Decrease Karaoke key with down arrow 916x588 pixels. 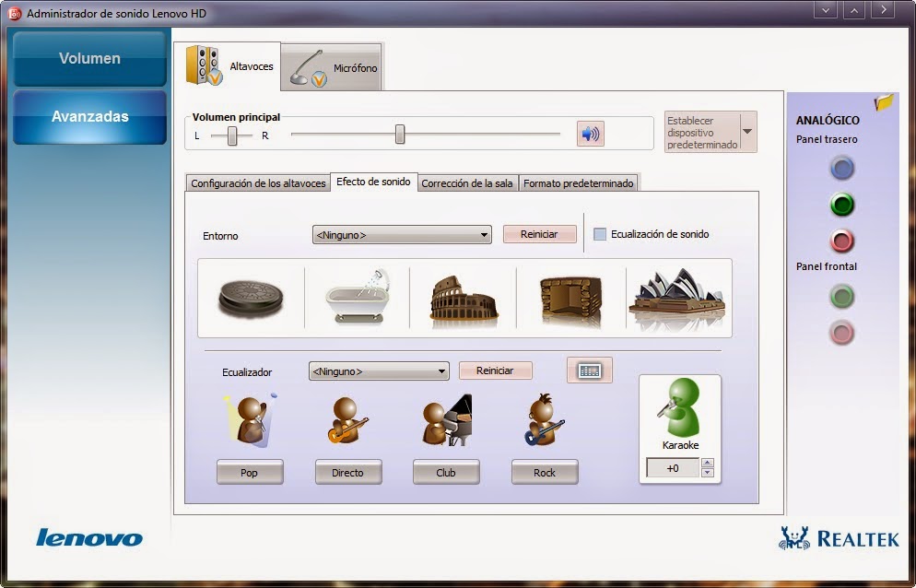click(x=708, y=472)
